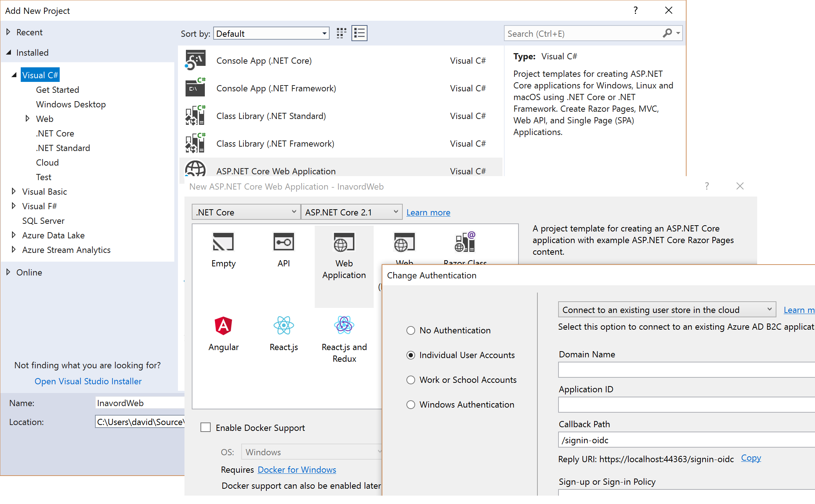The height and width of the screenshot is (504, 815).
Task: Choose the React.js template icon
Action: point(283,325)
